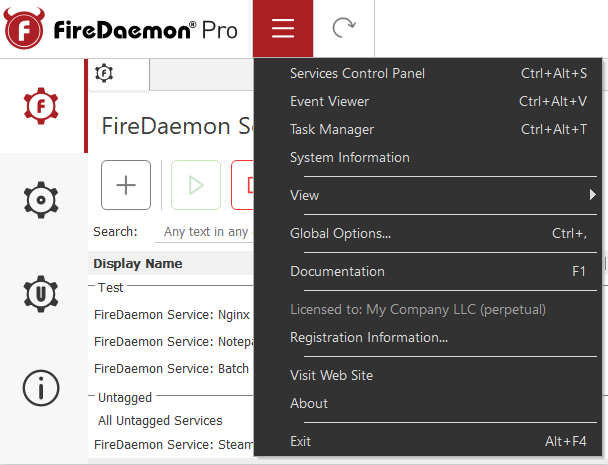This screenshot has width=608, height=465.
Task: Launch Task Manager from the menu
Action: click(x=428, y=129)
